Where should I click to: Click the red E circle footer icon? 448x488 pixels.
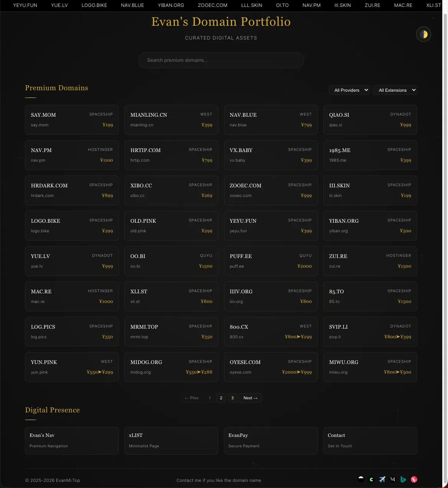(x=414, y=479)
